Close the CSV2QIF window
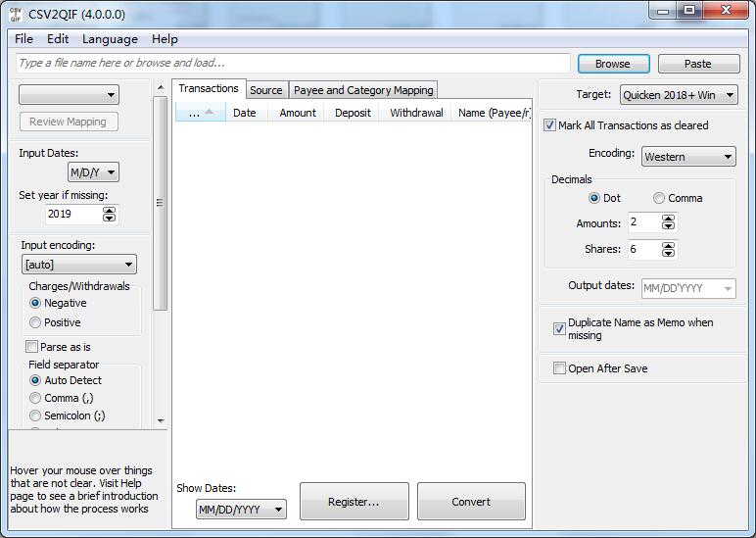The image size is (756, 538). click(726, 11)
